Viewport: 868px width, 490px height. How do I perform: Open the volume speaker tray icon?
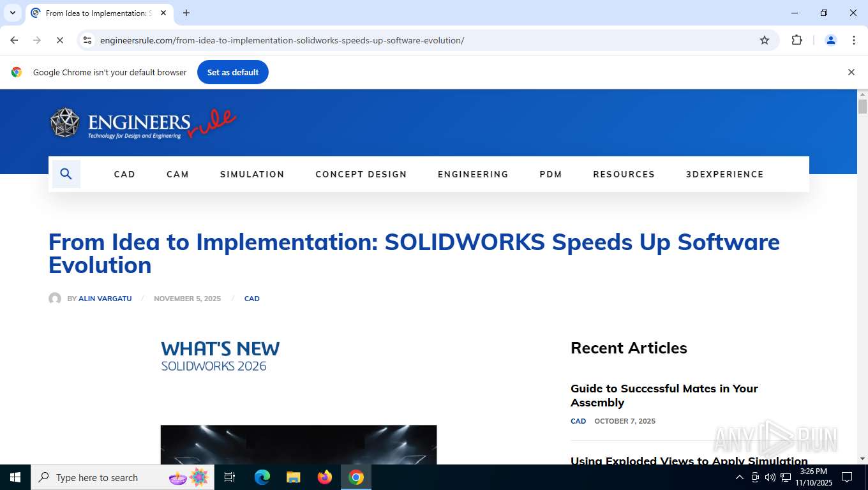click(x=770, y=477)
